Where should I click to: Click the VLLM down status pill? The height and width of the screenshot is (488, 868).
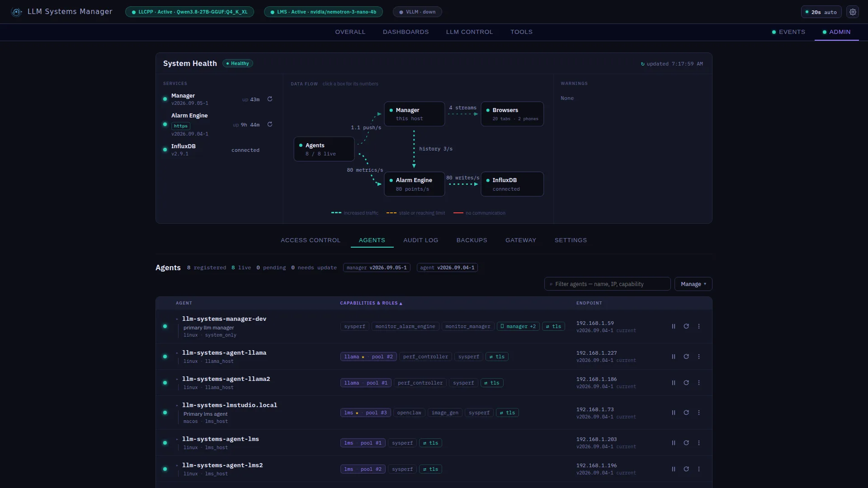tap(417, 12)
